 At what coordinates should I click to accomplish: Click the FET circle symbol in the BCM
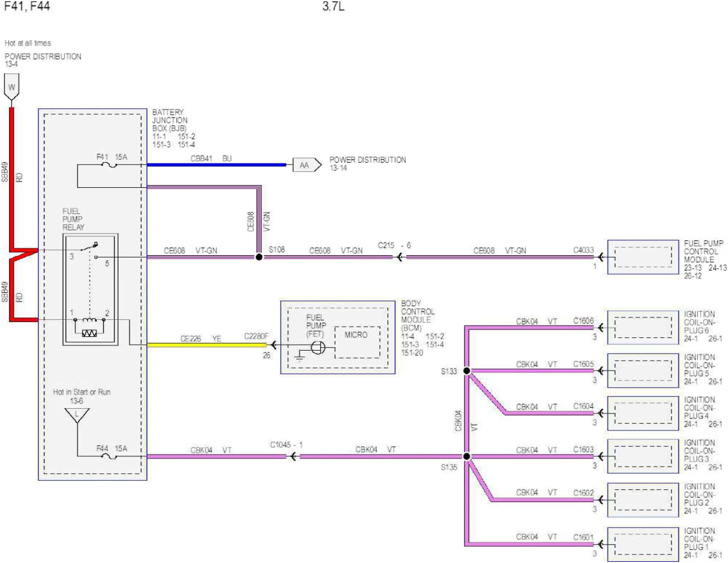click(x=318, y=347)
